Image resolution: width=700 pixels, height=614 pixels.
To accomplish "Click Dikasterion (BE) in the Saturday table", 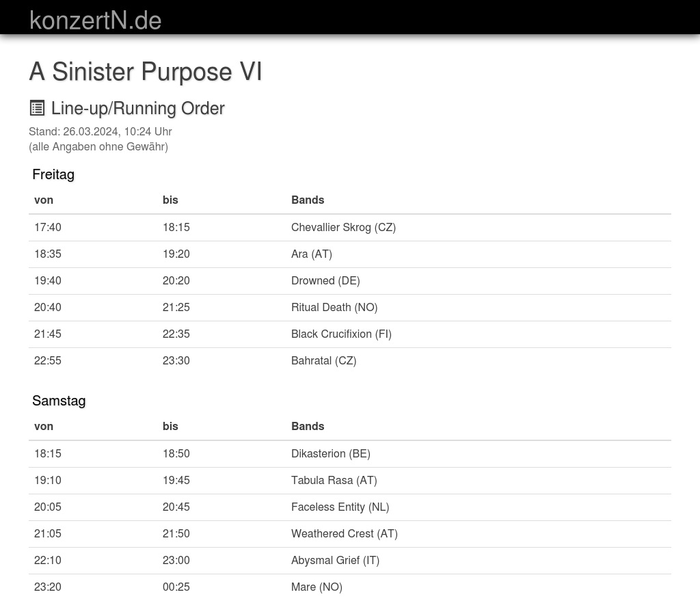I will click(x=330, y=453).
